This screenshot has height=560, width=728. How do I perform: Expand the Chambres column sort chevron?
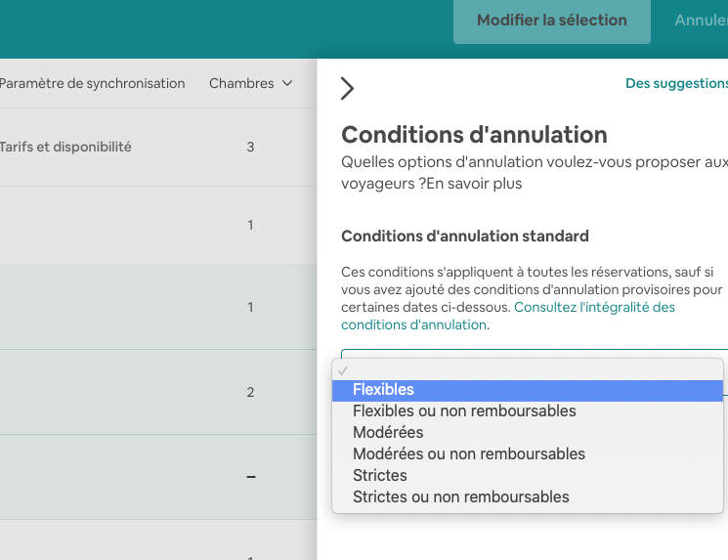(x=287, y=84)
